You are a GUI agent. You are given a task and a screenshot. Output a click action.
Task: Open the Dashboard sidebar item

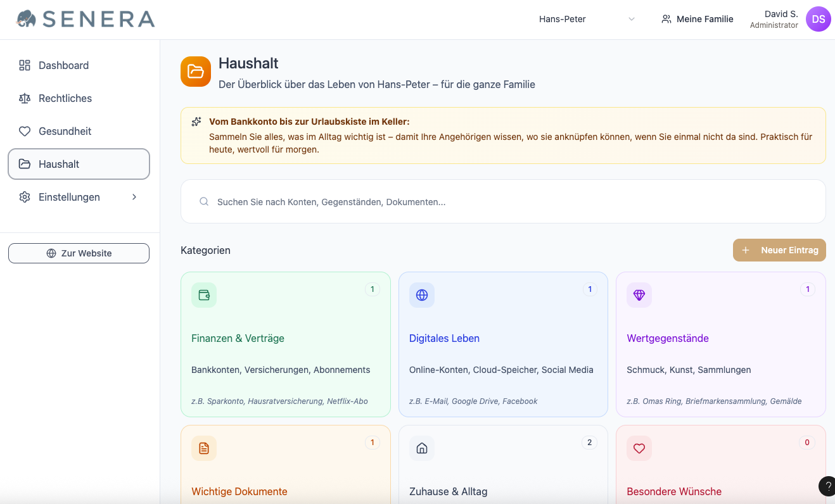coord(63,65)
